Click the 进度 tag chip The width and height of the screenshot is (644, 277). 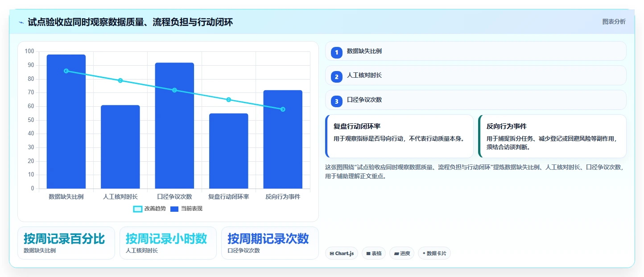[402, 253]
